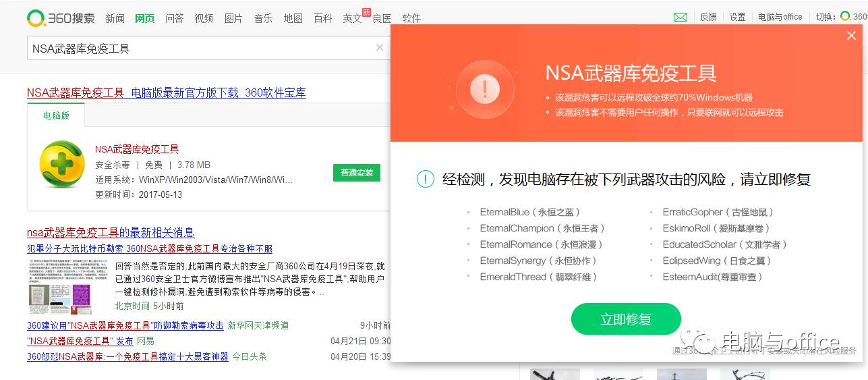The width and height of the screenshot is (868, 380).
Task: Click the 立即修复 button
Action: pyautogui.click(x=626, y=319)
